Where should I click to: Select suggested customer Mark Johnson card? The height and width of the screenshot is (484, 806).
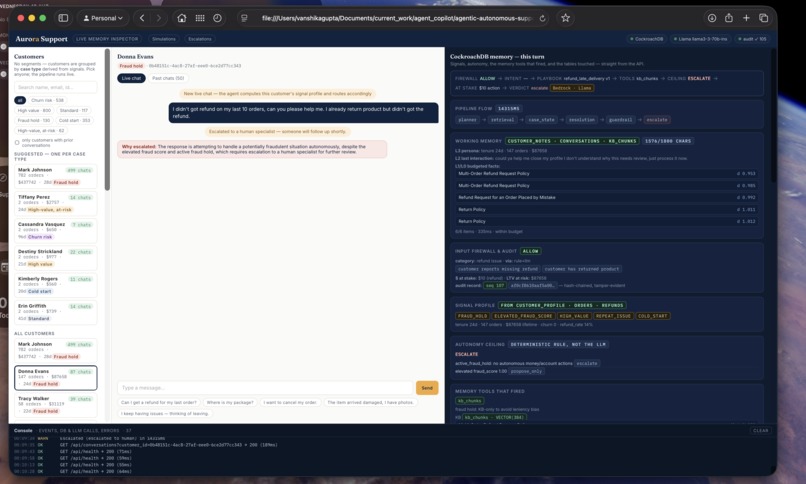(56, 176)
